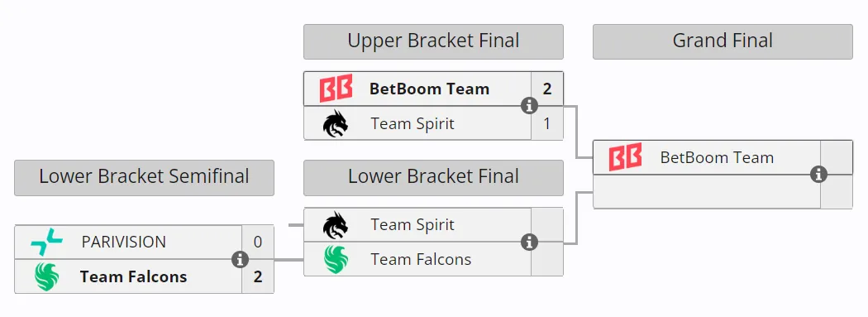Click BetBoom logo in Grand Final
Screen dimensions: 868x317
coord(625,157)
